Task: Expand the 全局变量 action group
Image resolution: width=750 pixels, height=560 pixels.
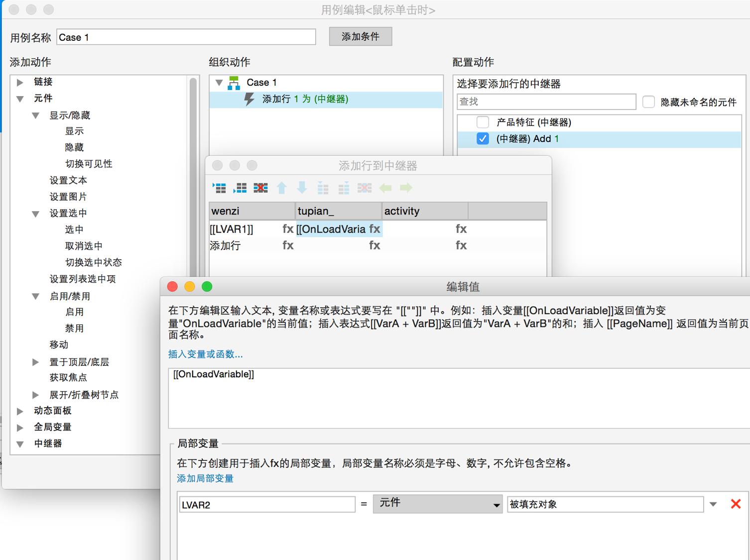Action: tap(20, 427)
